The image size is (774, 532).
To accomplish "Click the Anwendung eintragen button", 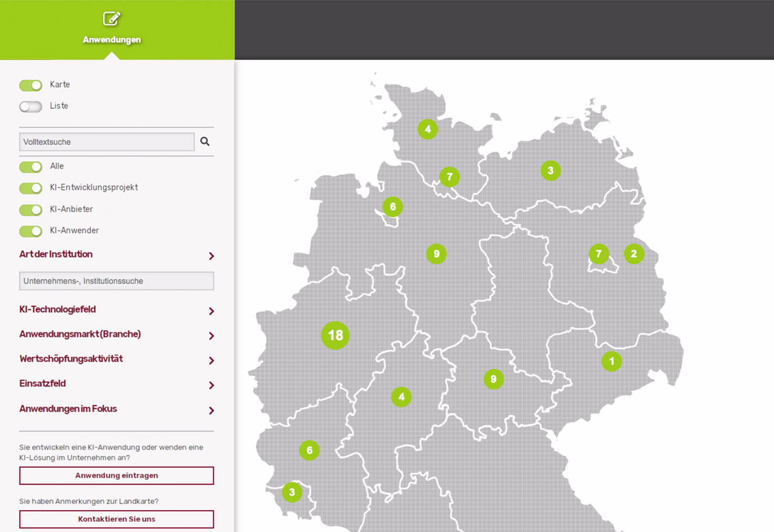I will point(116,475).
